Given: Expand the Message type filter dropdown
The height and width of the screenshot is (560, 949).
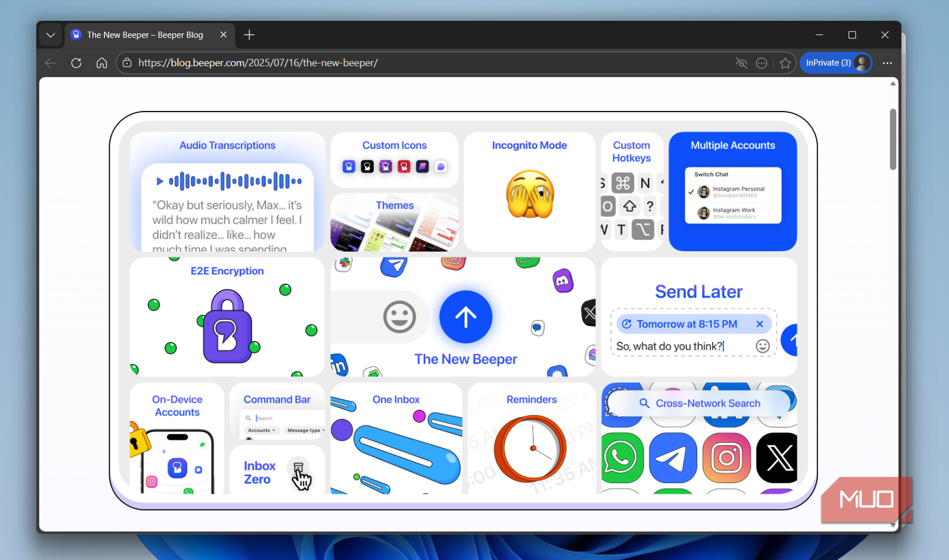Looking at the screenshot, I should pyautogui.click(x=306, y=430).
